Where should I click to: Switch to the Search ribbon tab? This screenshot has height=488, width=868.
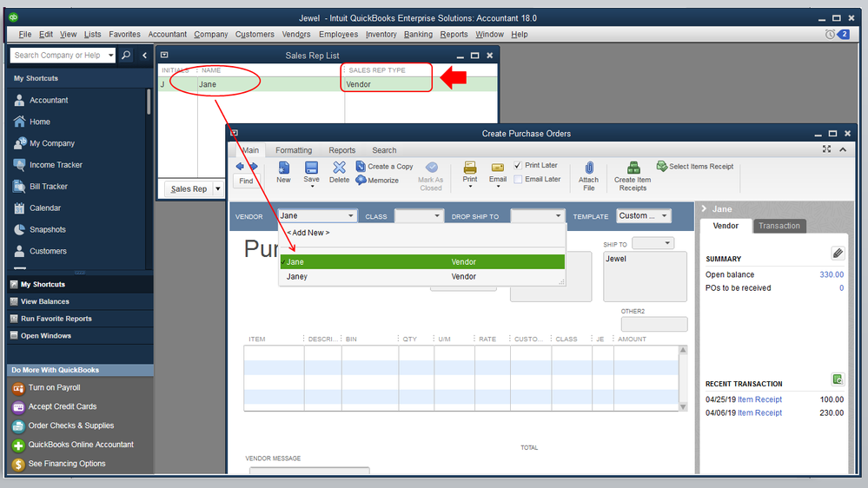coord(384,150)
